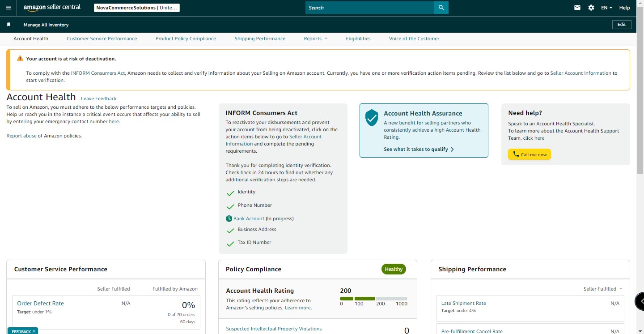This screenshot has height=334, width=644.
Task: Open the INFORM Consumers Act link in the alert
Action: 98,73
